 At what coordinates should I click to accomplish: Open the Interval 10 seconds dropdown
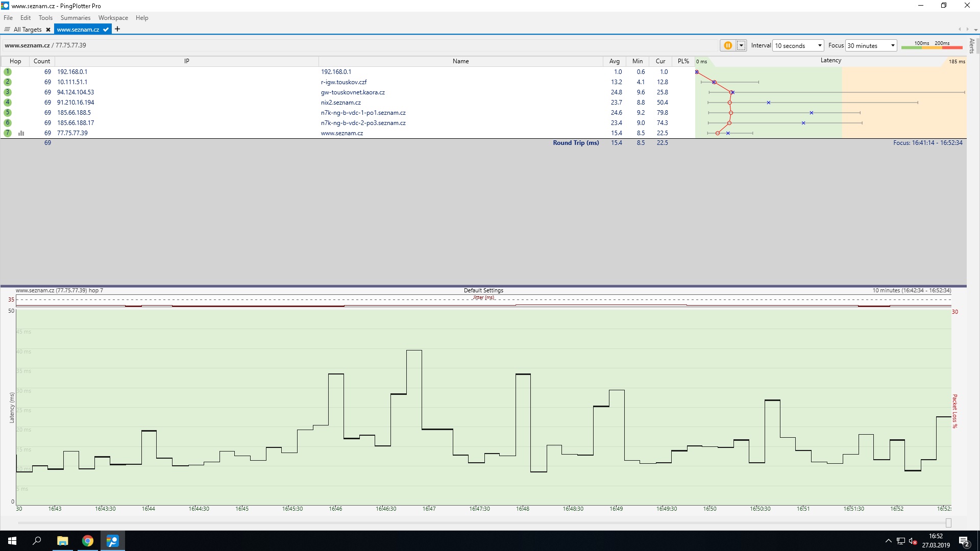(x=798, y=45)
